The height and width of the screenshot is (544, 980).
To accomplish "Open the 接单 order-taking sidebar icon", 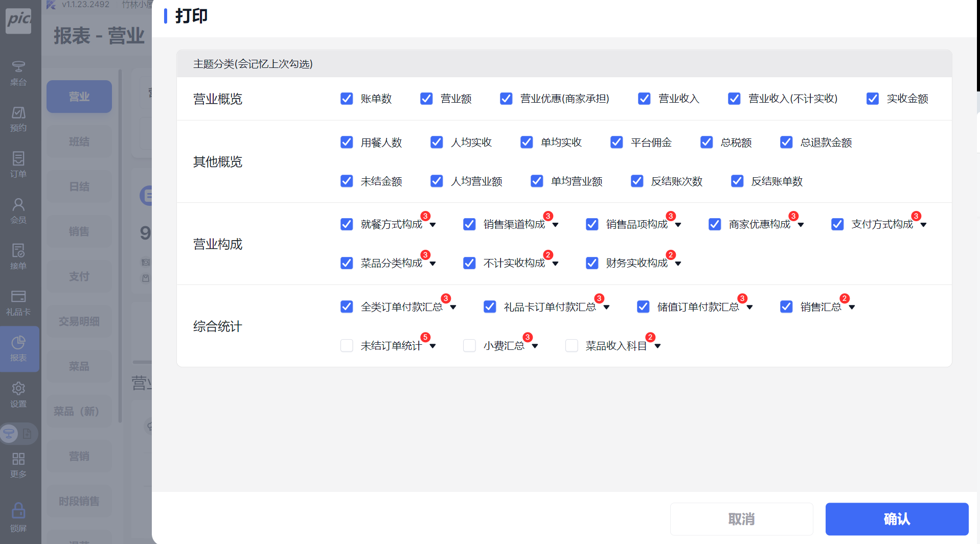I will click(18, 257).
